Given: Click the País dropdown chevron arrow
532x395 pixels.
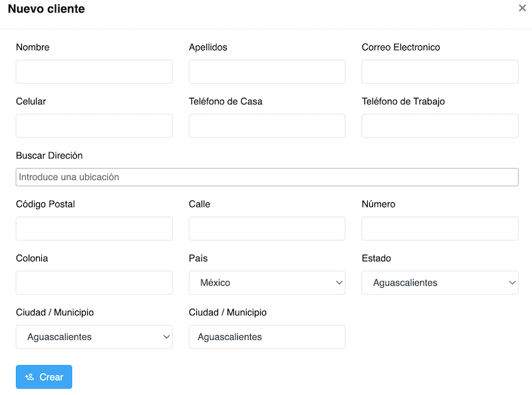Looking at the screenshot, I should [x=339, y=283].
